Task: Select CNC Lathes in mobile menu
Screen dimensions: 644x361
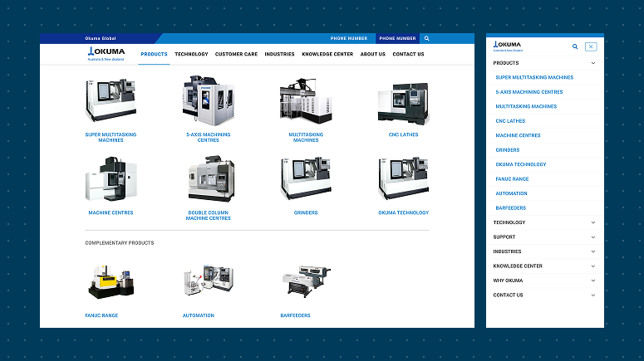Action: (510, 121)
